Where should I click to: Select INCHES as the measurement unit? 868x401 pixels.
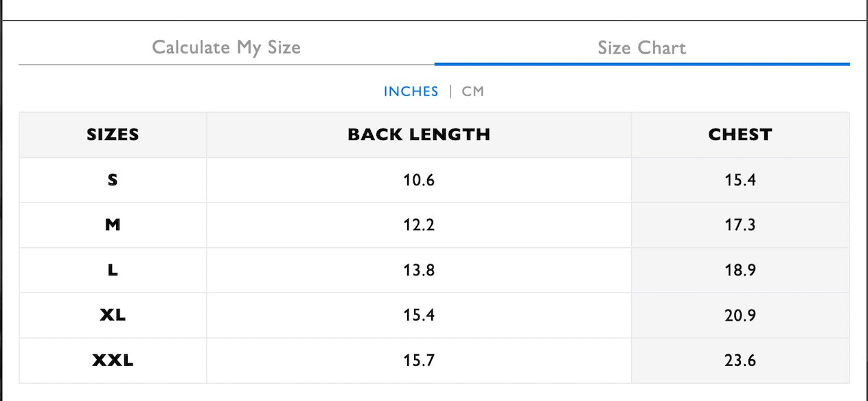coord(411,91)
